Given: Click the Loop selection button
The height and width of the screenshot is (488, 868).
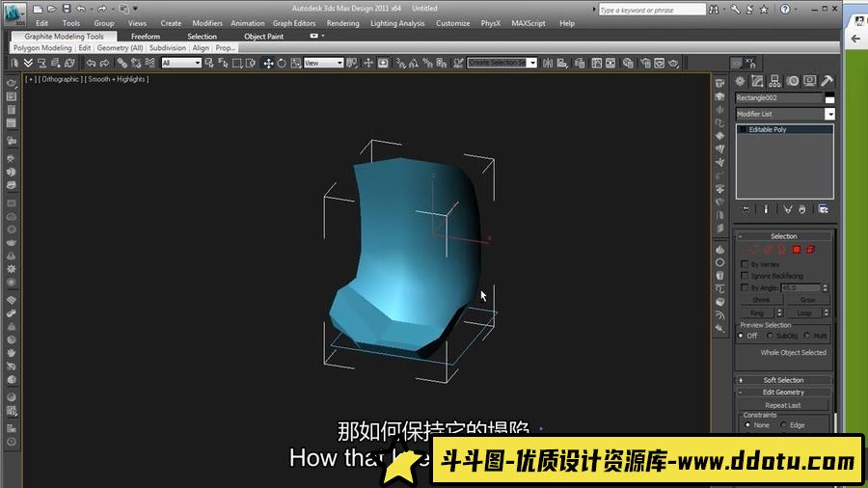Looking at the screenshot, I should [803, 313].
